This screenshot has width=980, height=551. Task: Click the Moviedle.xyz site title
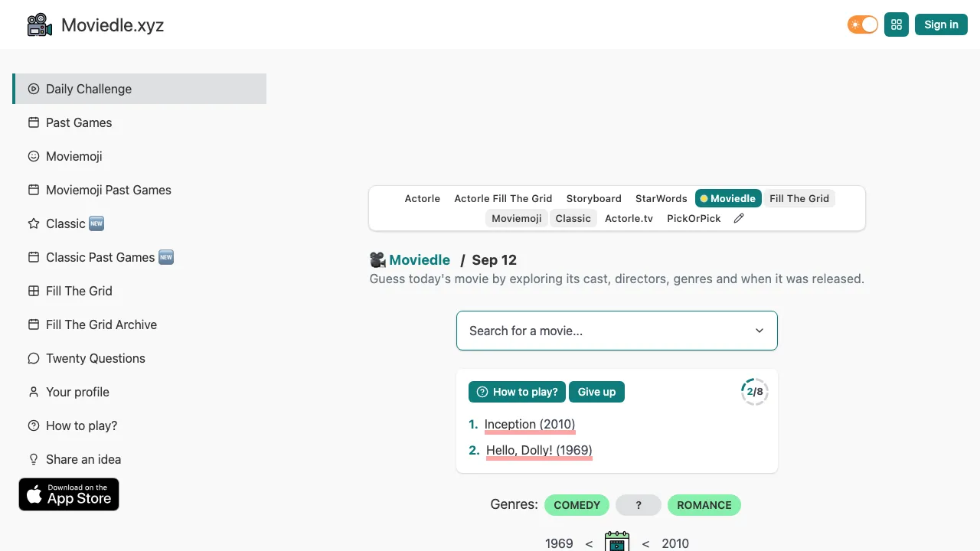click(113, 25)
